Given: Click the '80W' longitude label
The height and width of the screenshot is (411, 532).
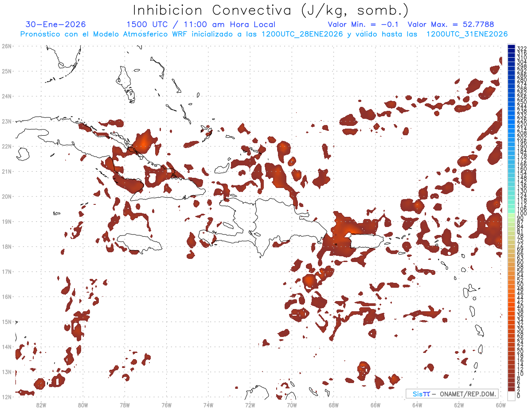Looking at the screenshot, I should (83, 405).
